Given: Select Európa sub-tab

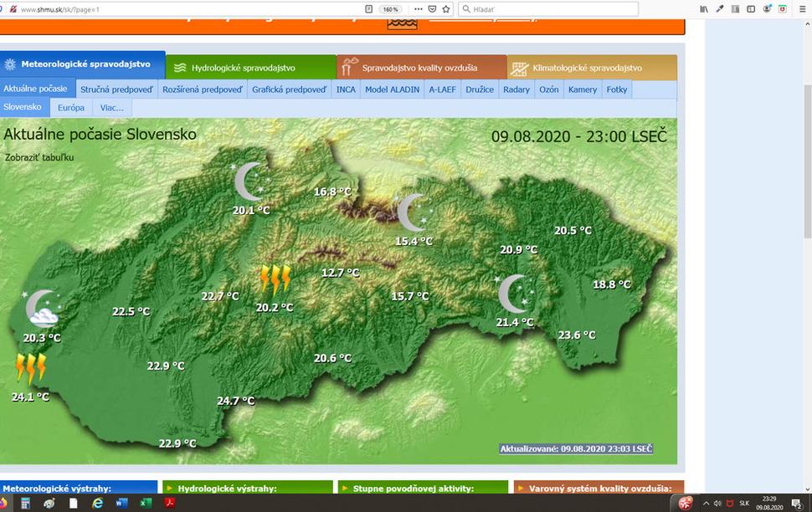Looking at the screenshot, I should (x=71, y=108).
